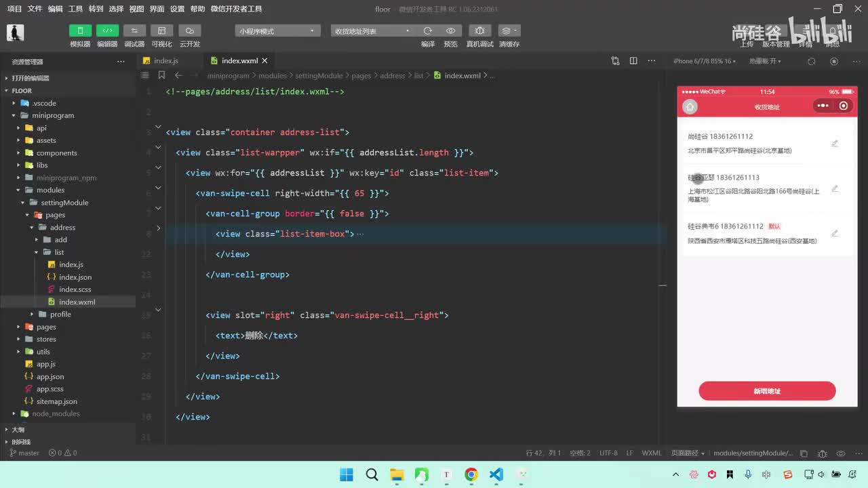The width and height of the screenshot is (868, 488).
Task: Expand the components folder in the file tree
Action: click(56, 152)
